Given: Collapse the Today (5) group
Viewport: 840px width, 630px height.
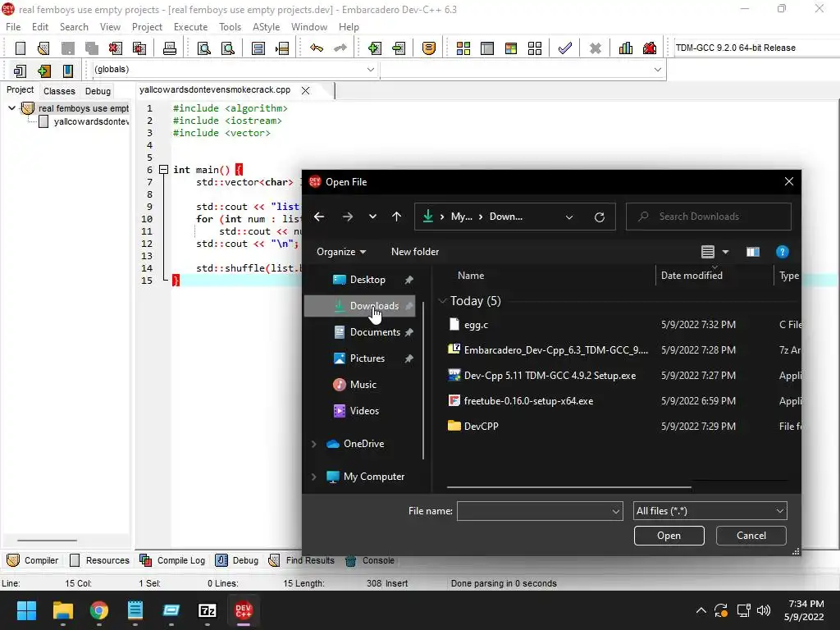Looking at the screenshot, I should click(x=442, y=301).
